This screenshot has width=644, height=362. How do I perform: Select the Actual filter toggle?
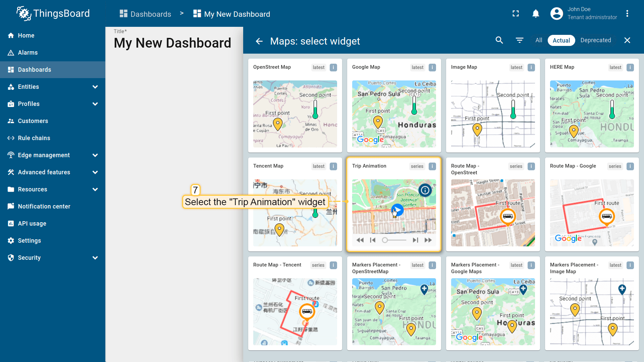tap(561, 40)
